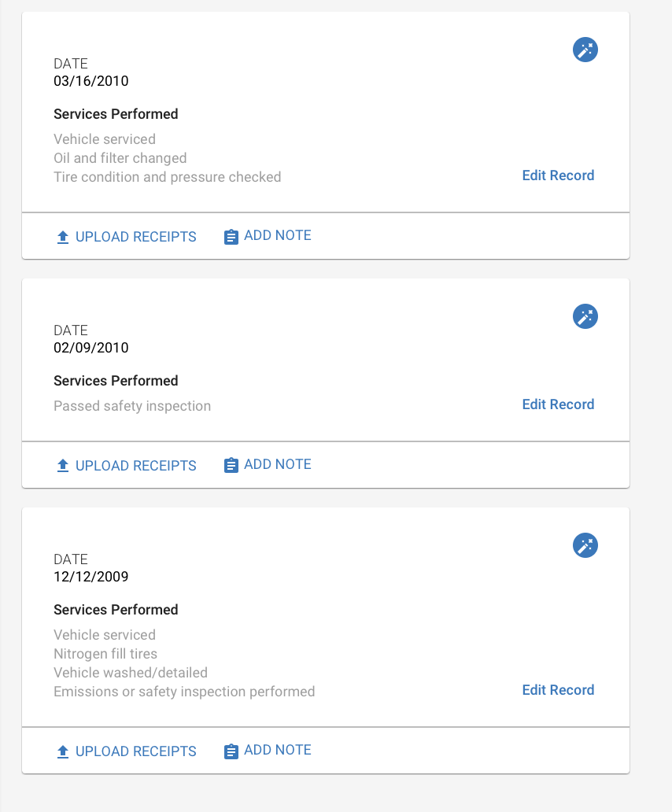The width and height of the screenshot is (672, 812).
Task: Click the clipboard note icon in 03/16/2010 card
Action: pyautogui.click(x=231, y=237)
